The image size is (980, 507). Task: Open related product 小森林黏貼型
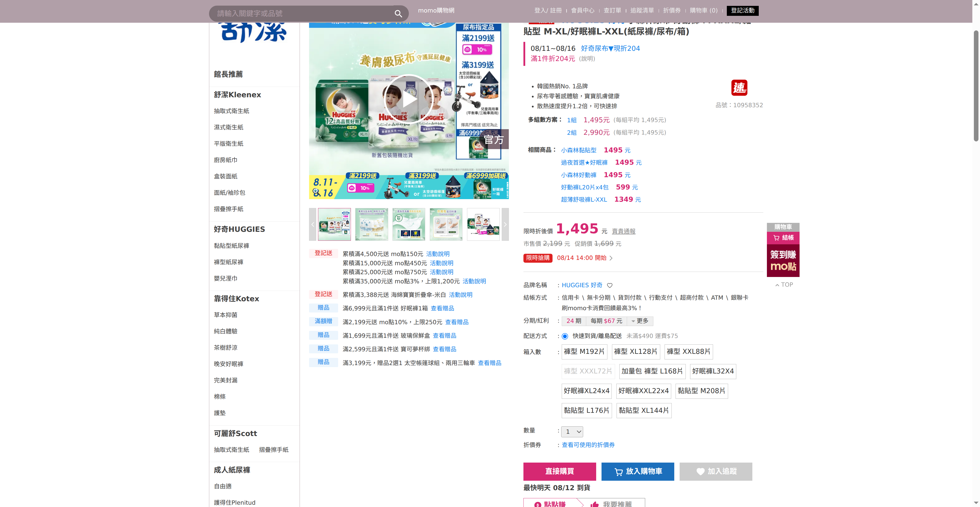coord(579,150)
